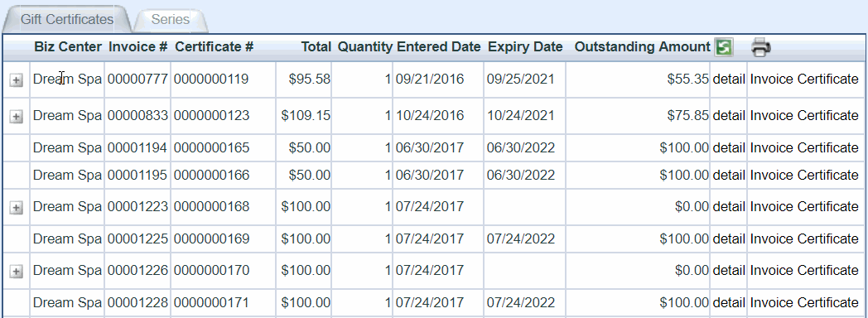Image resolution: width=868 pixels, height=318 pixels.
Task: Click the green refresh icon in header
Action: (724, 47)
